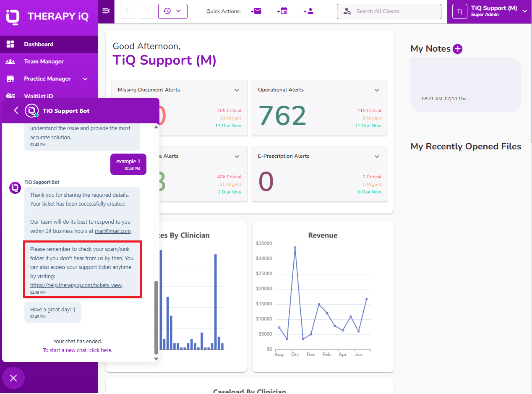This screenshot has height=394, width=532.
Task: Click the bot avatar beside the message
Action: pyautogui.click(x=15, y=188)
